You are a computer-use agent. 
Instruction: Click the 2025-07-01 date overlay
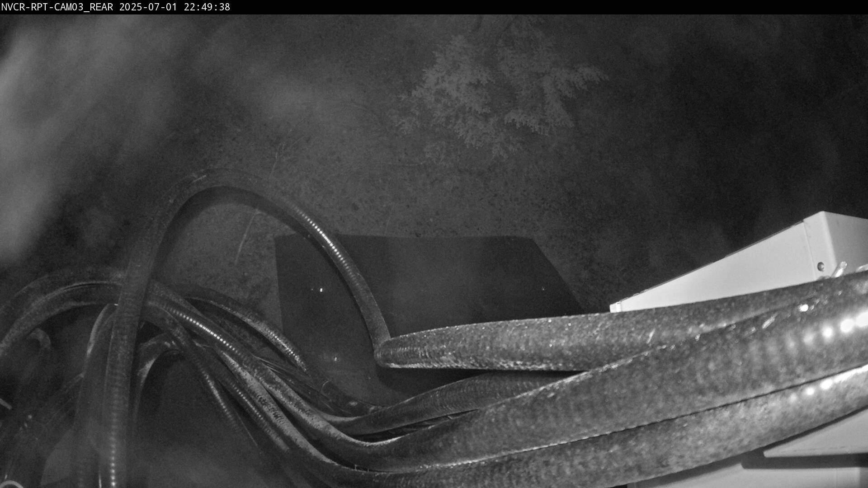pyautogui.click(x=148, y=7)
